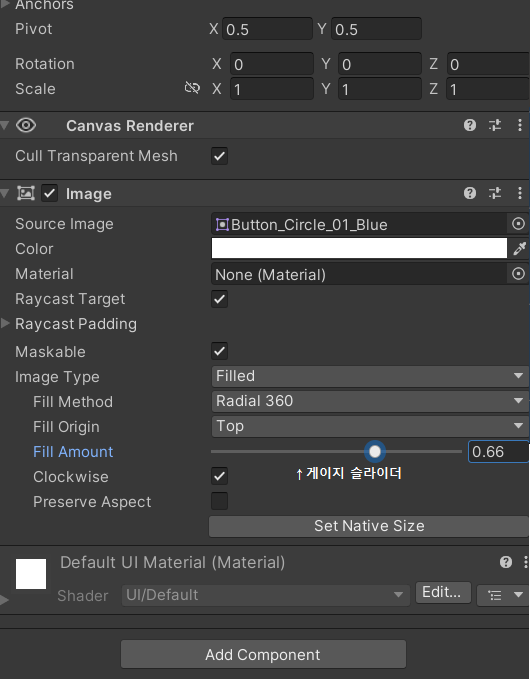
Task: Click the Scale Z field
Action: coord(488,89)
